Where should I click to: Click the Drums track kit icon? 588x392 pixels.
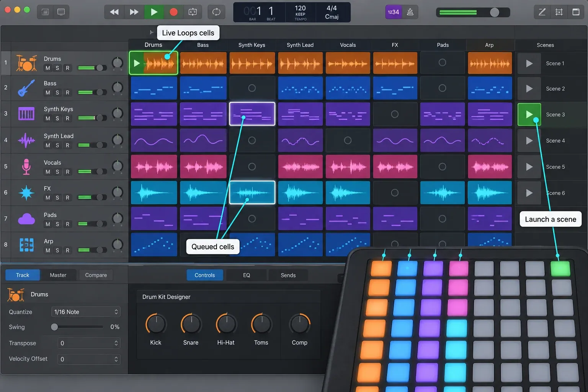(26, 63)
